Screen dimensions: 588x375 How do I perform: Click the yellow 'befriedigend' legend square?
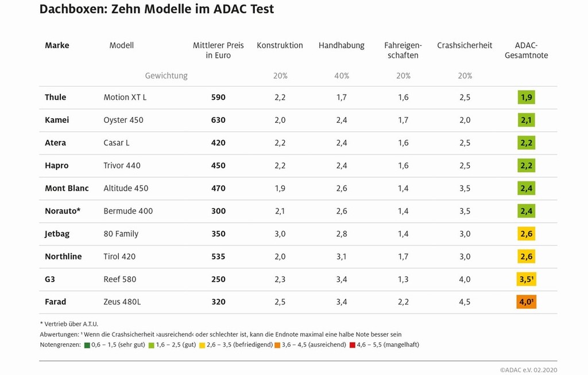pyautogui.click(x=203, y=345)
